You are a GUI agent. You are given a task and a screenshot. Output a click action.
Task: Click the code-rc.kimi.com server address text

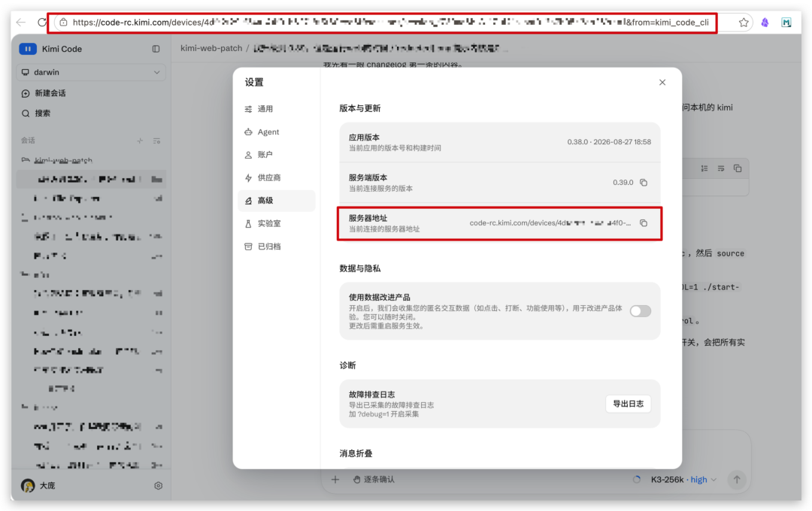click(x=550, y=223)
